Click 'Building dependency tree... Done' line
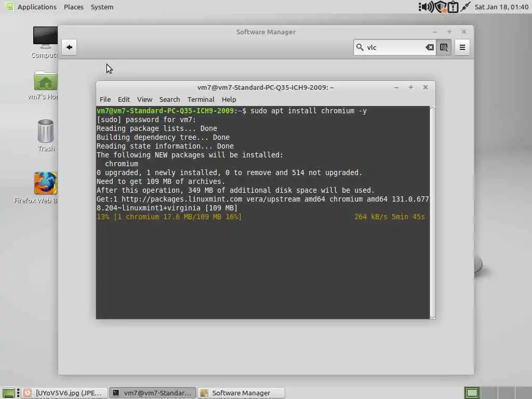532x399 pixels. coord(163,137)
